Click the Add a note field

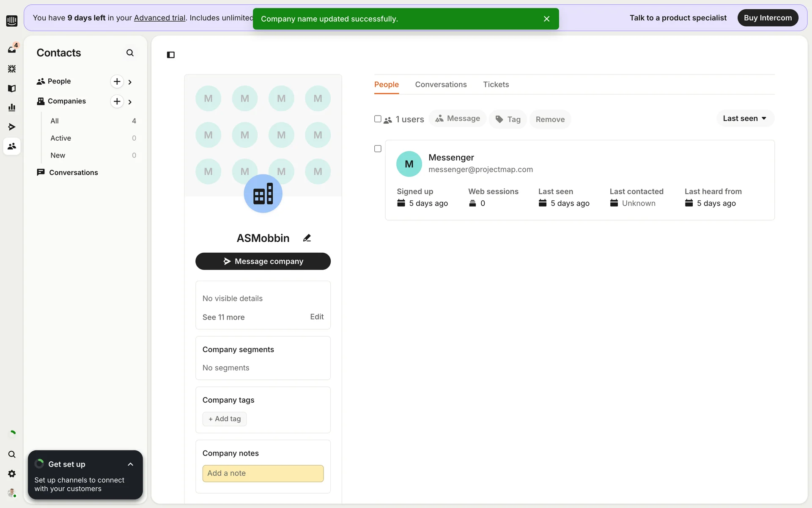pyautogui.click(x=263, y=473)
